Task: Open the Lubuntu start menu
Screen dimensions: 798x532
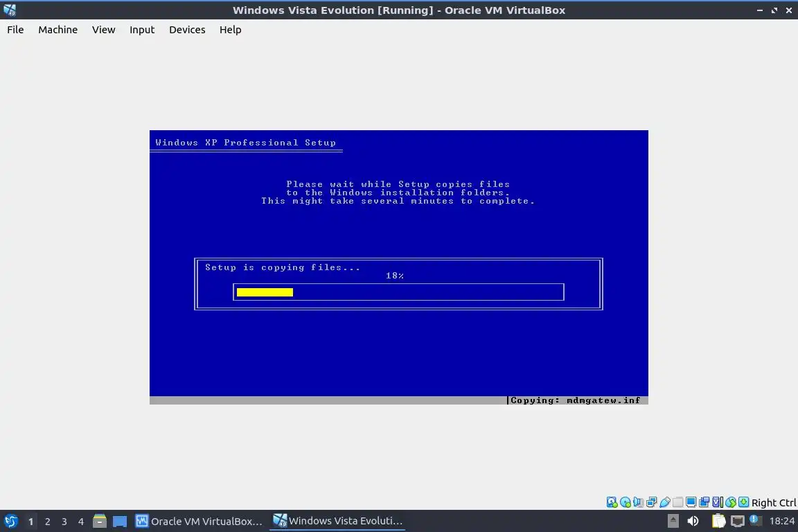Action: (x=10, y=522)
